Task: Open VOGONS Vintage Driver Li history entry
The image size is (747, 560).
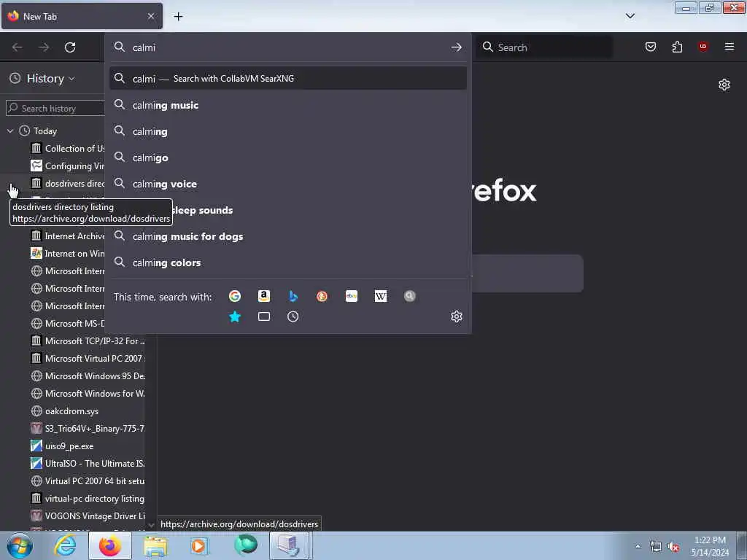Action: click(x=88, y=516)
